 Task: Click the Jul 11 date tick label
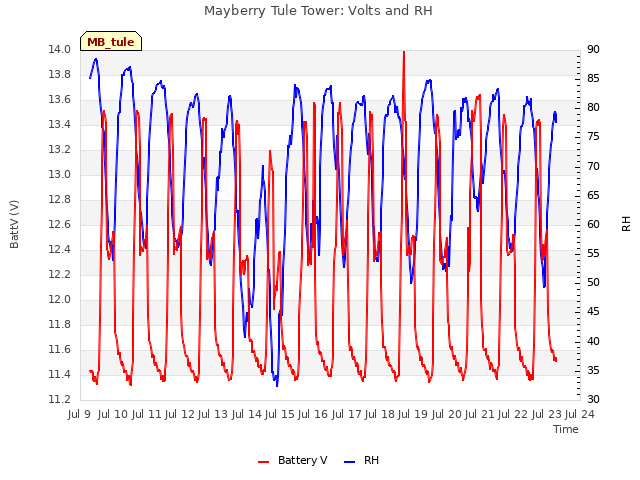pos(146,414)
